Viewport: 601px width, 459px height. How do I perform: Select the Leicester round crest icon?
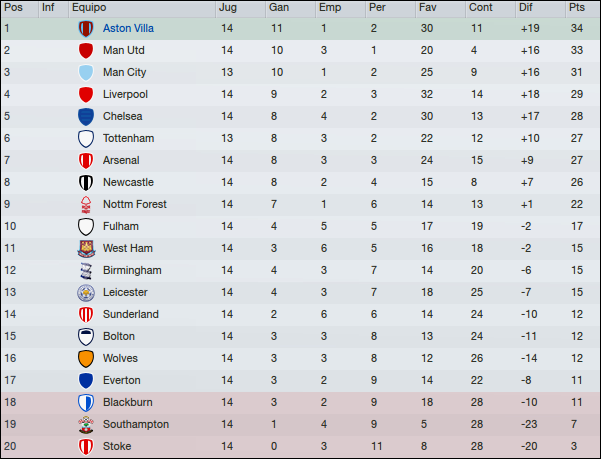pos(86,293)
